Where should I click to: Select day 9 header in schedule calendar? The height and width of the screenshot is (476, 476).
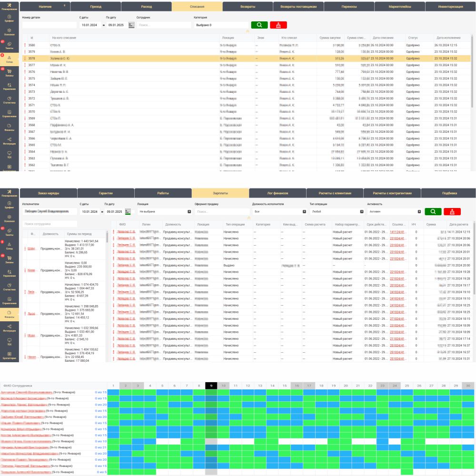[x=211, y=386]
